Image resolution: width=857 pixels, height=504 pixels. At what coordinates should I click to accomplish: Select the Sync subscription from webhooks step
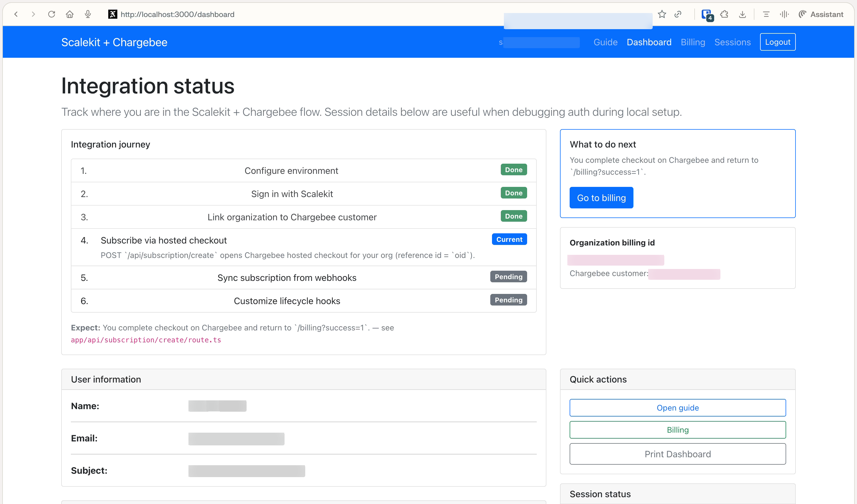point(303,277)
